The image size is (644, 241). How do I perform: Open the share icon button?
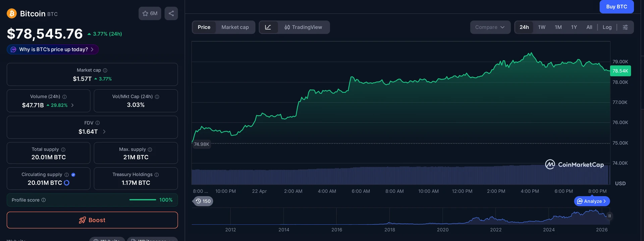(x=171, y=13)
